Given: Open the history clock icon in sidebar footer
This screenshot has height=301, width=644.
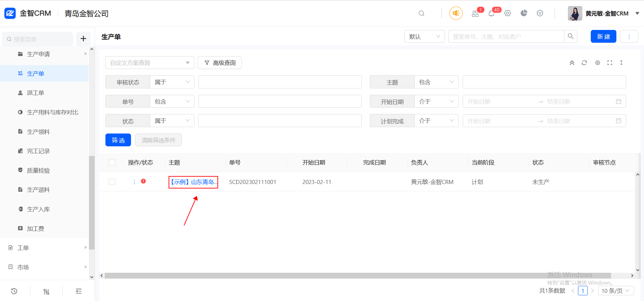Looking at the screenshot, I should (x=14, y=291).
